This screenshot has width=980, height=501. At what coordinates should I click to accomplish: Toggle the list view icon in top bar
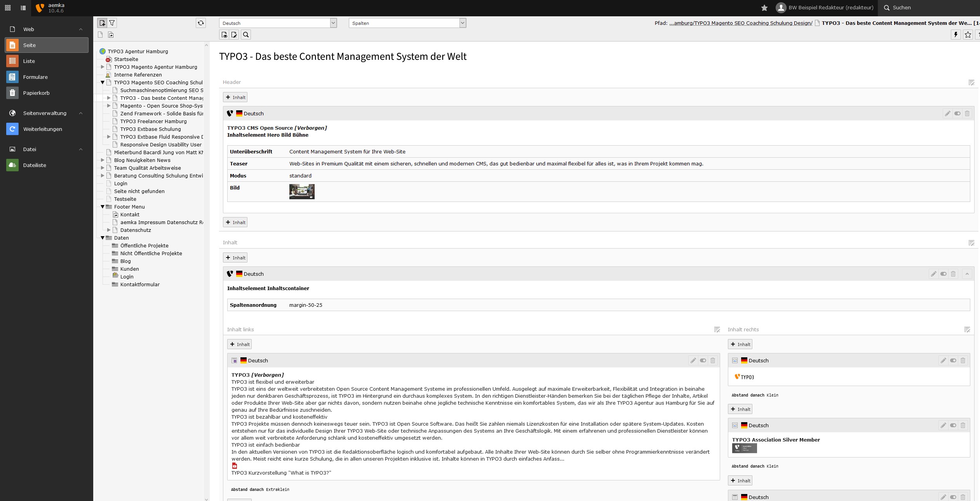coord(23,8)
